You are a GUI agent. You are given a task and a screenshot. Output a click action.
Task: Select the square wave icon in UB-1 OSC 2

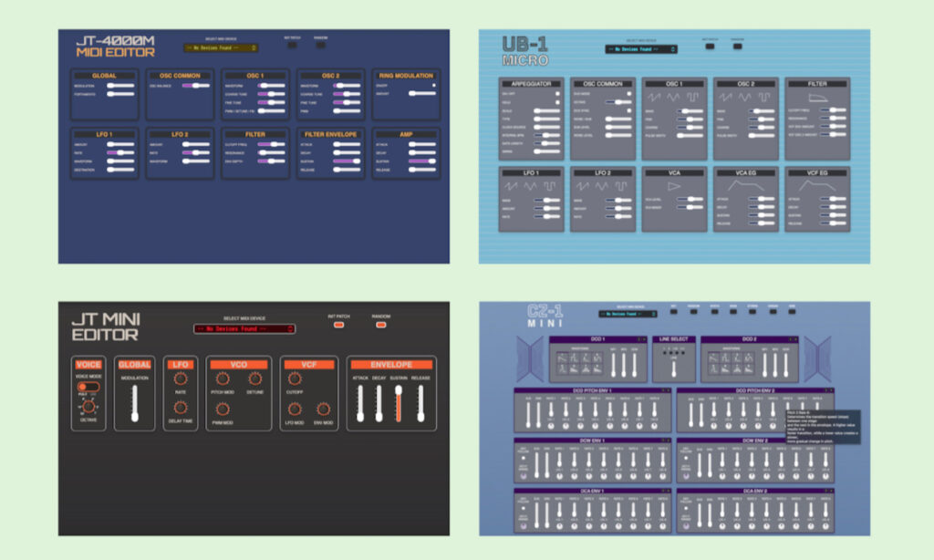tap(763, 98)
